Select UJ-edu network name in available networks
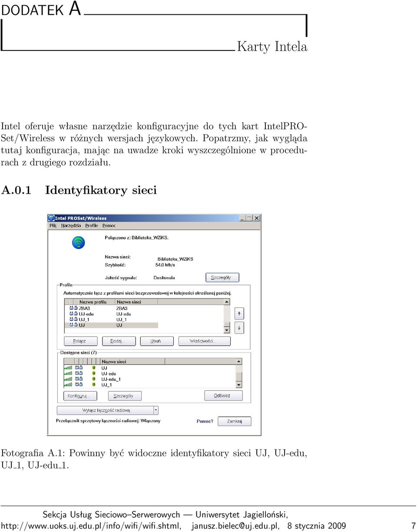Viewport: 417px width, 532px height. (109, 373)
